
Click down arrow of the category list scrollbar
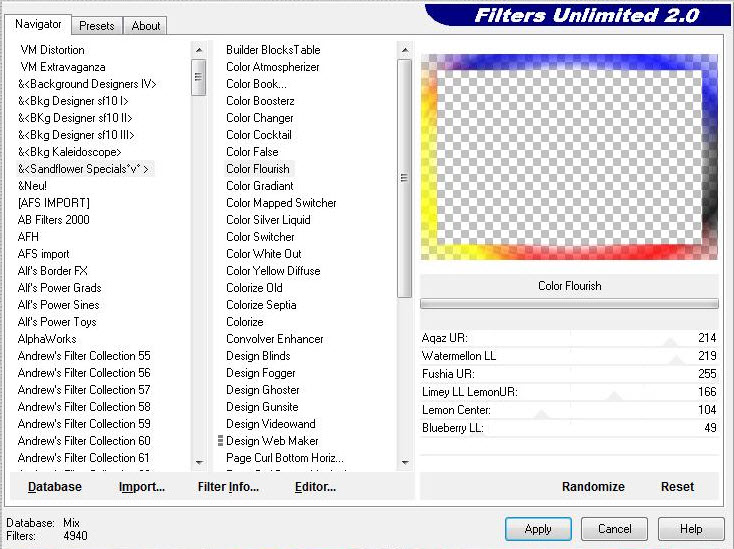tap(199, 462)
